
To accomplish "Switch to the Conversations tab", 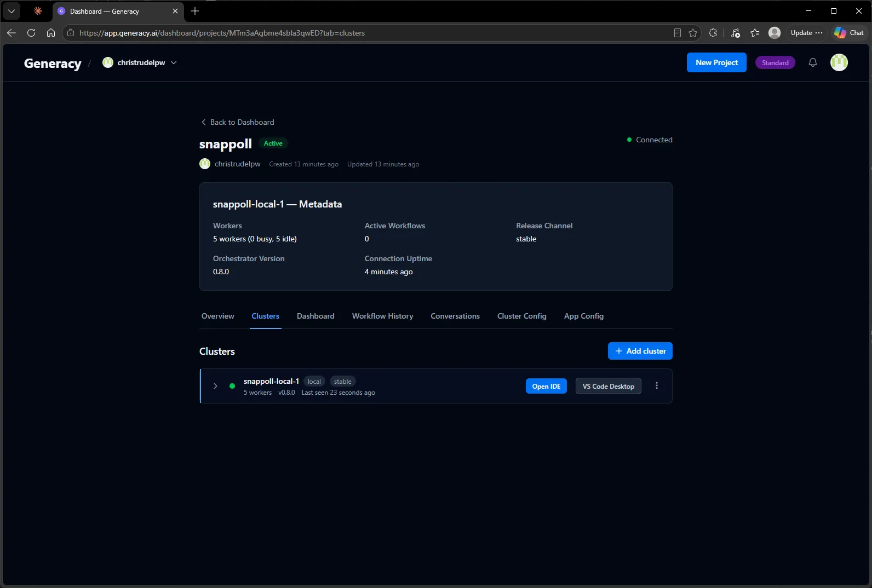I will pos(455,316).
